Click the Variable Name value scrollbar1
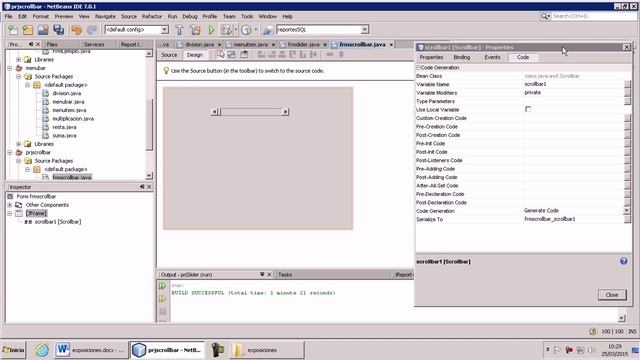 (535, 84)
